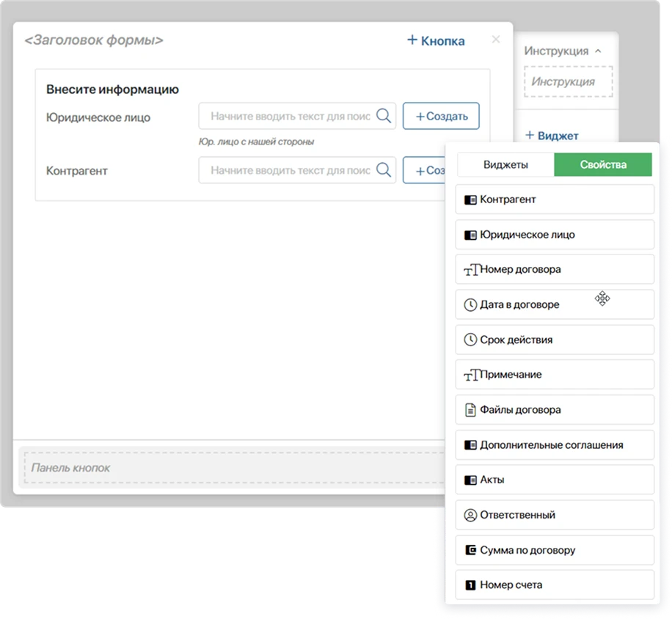Choose the Дополнительные соглашения property
The width and height of the screenshot is (672, 619).
555,445
